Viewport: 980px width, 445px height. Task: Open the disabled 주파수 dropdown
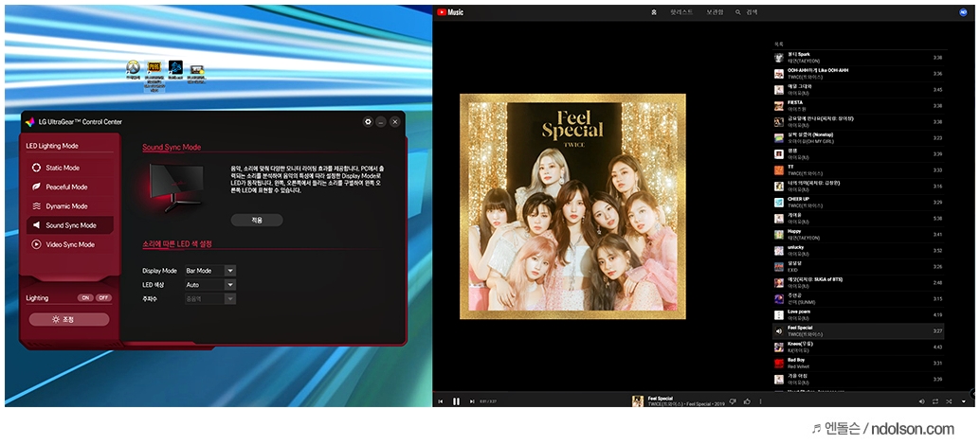click(210, 299)
